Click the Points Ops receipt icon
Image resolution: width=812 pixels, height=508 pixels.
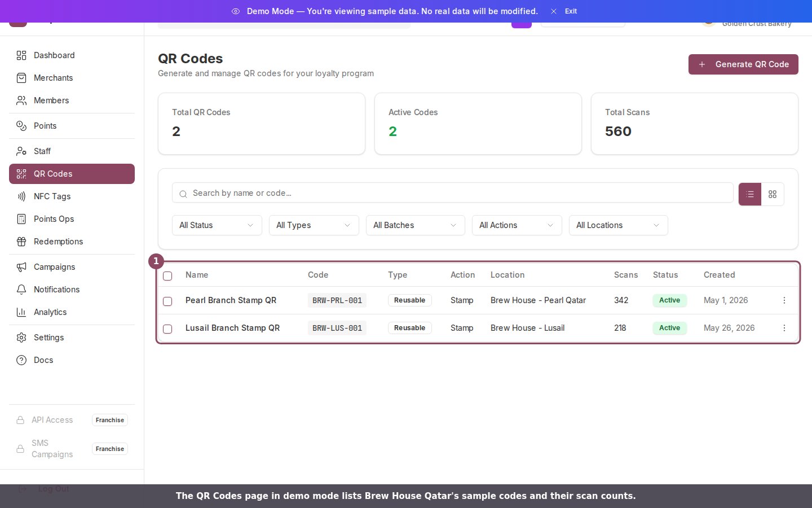pos(21,219)
